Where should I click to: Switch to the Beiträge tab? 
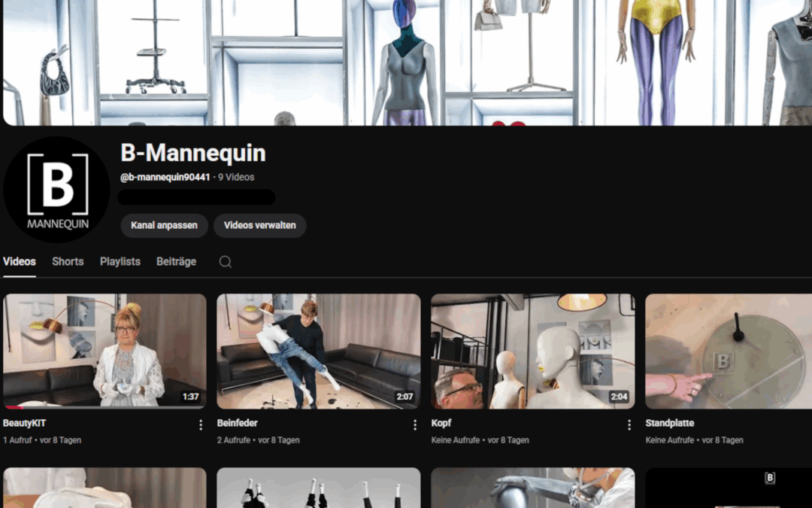tap(176, 262)
